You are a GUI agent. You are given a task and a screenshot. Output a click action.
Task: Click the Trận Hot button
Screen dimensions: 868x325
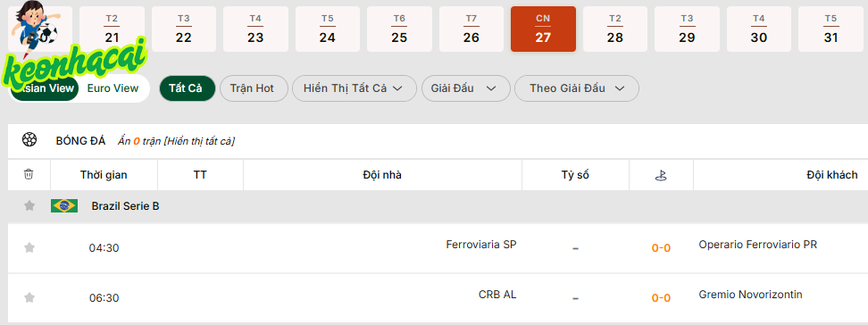tap(252, 88)
